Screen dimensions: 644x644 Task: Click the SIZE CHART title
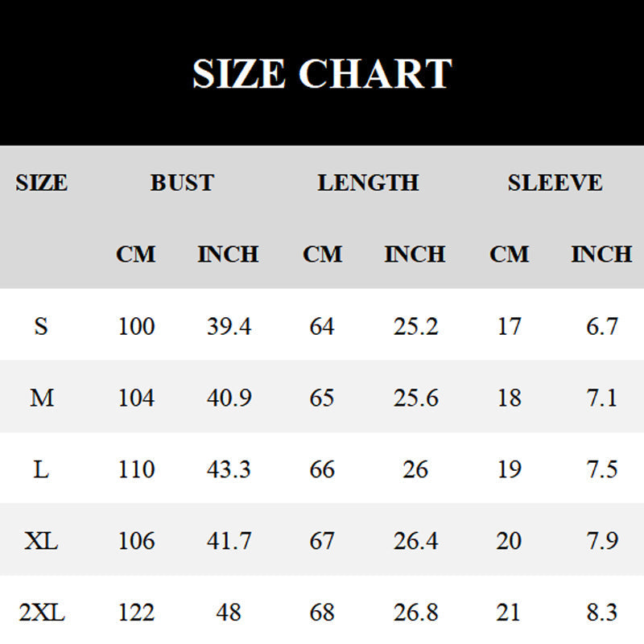click(x=321, y=73)
